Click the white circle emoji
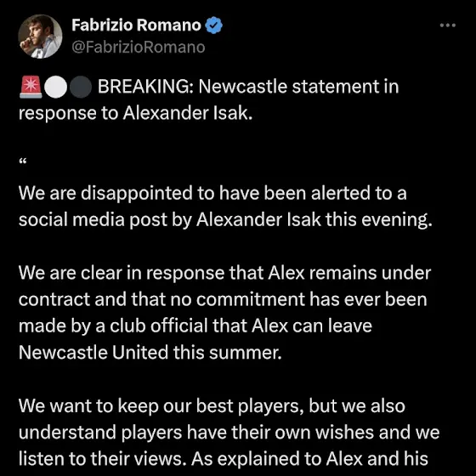 (55, 87)
